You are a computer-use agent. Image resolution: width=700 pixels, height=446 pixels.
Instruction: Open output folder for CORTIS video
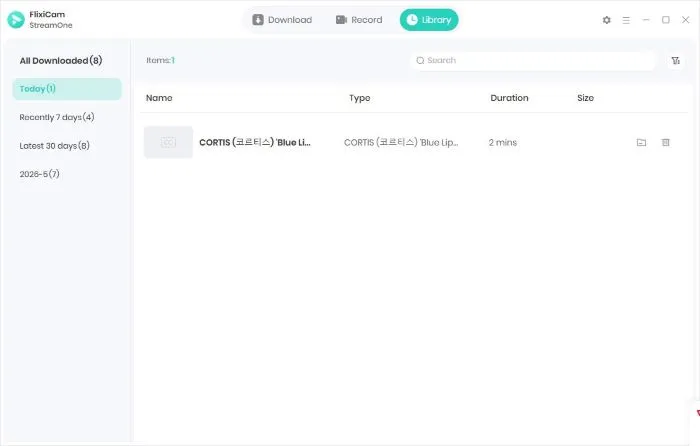coord(641,142)
